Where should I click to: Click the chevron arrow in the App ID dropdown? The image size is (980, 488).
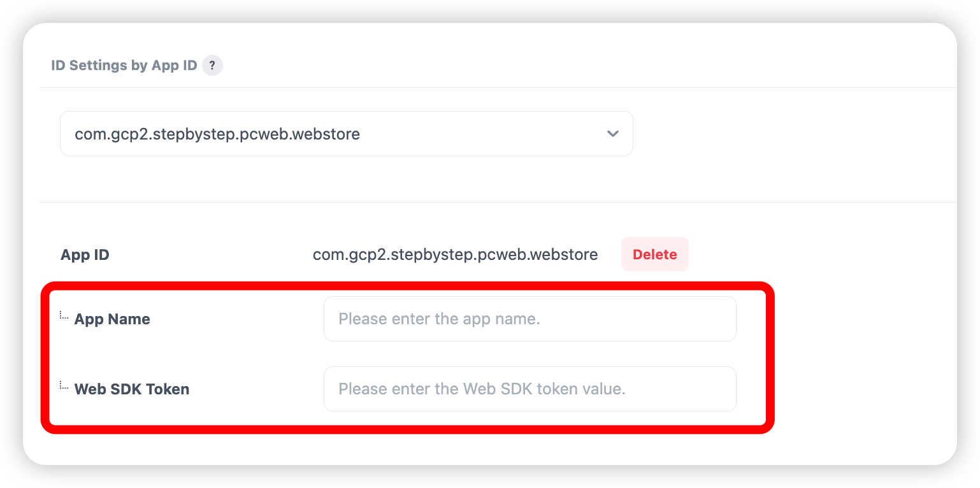[x=613, y=134]
